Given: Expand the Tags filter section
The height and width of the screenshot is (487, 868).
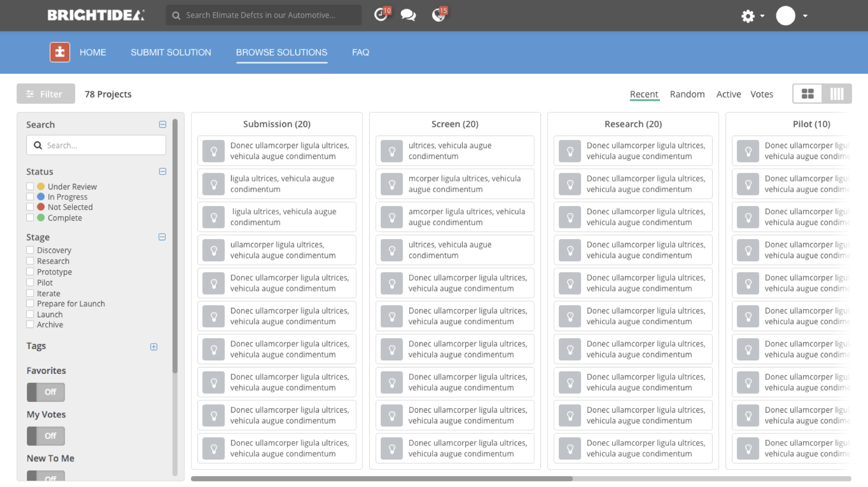Looking at the screenshot, I should pos(154,347).
